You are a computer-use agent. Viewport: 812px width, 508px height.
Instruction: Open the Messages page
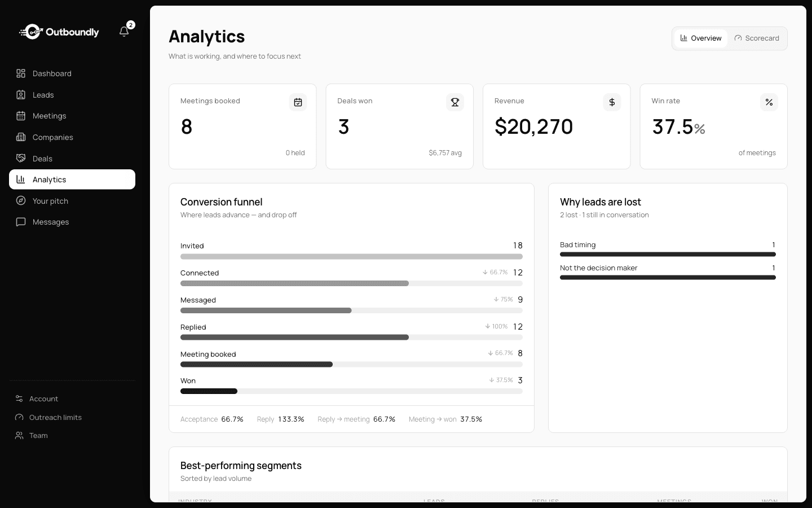click(x=72, y=222)
